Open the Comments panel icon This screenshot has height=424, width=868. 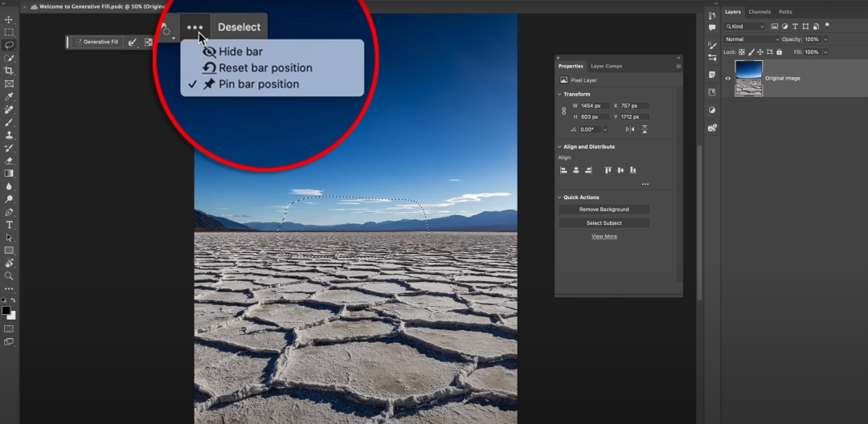pyautogui.click(x=712, y=27)
